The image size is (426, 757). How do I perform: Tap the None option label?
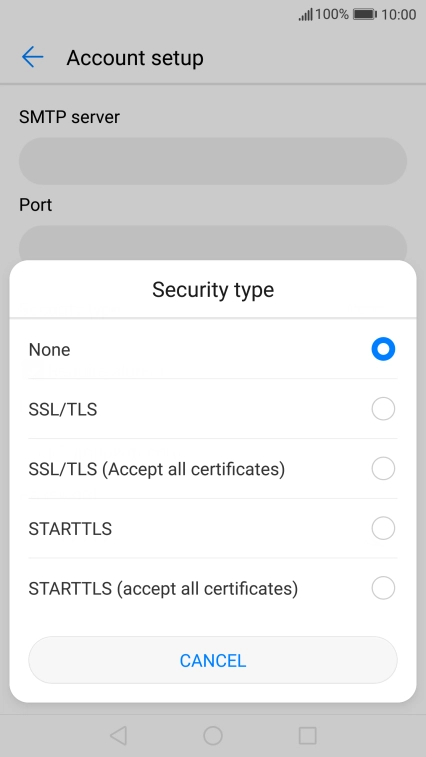[x=49, y=350]
